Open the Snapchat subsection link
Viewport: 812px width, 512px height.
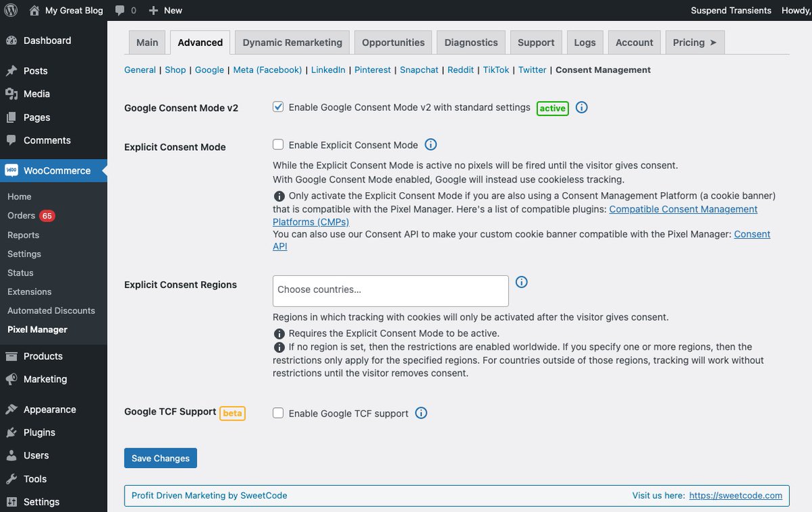pos(419,70)
